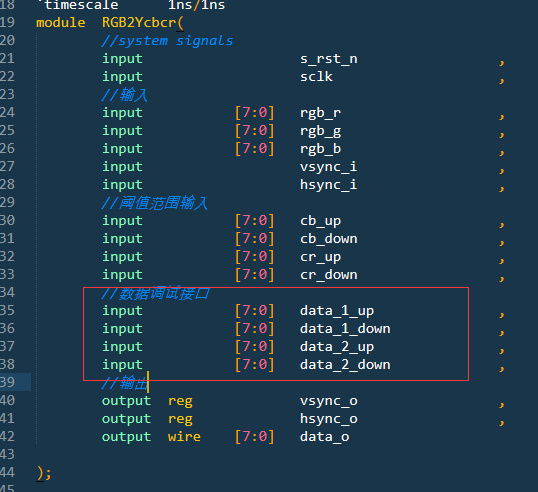Click the data_2_down port name
Screen dimensions: 538x492
tap(345, 365)
